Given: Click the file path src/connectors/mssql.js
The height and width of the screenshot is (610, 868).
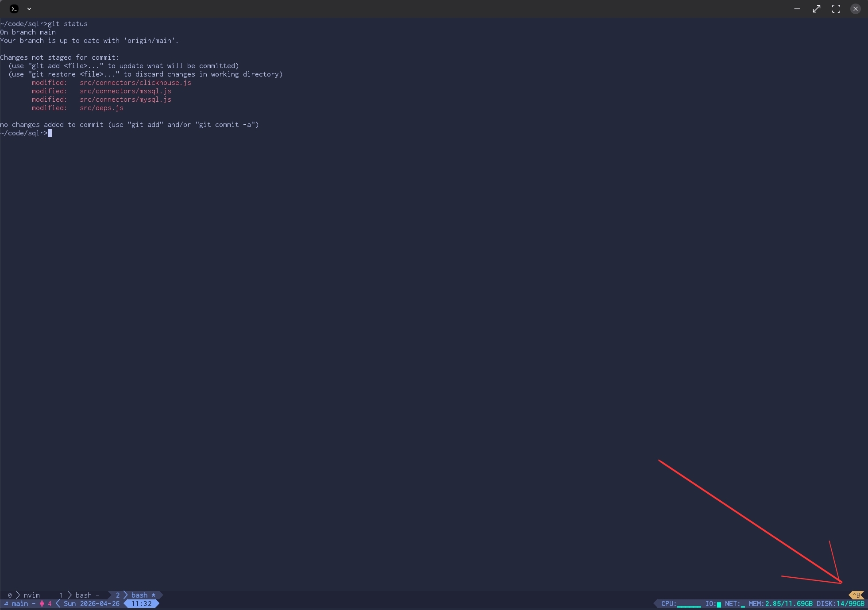Looking at the screenshot, I should click(125, 91).
